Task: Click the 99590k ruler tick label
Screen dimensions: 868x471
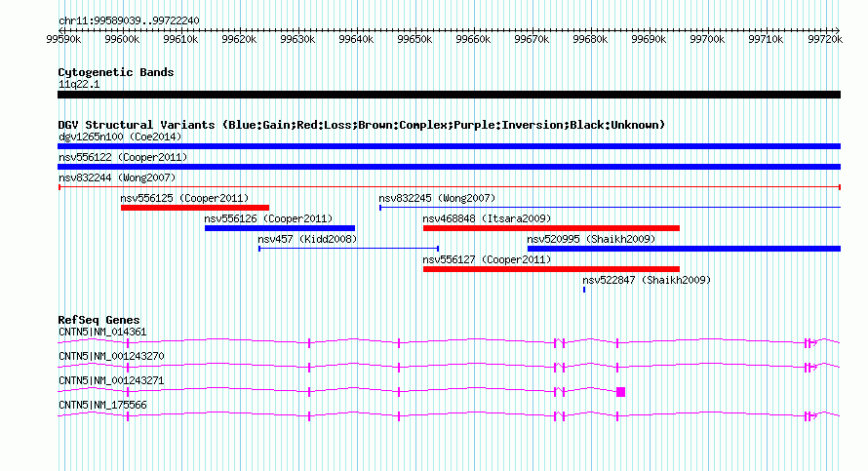Action: click(x=63, y=39)
